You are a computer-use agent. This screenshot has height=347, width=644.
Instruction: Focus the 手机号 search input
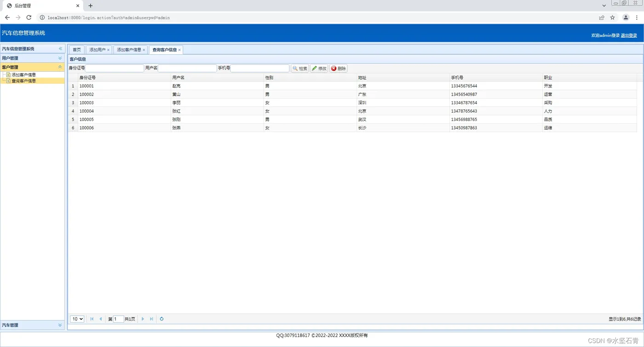pyautogui.click(x=260, y=68)
